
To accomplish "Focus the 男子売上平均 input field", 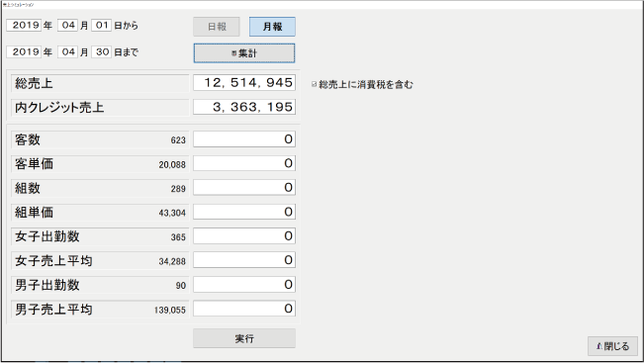I will tap(244, 309).
